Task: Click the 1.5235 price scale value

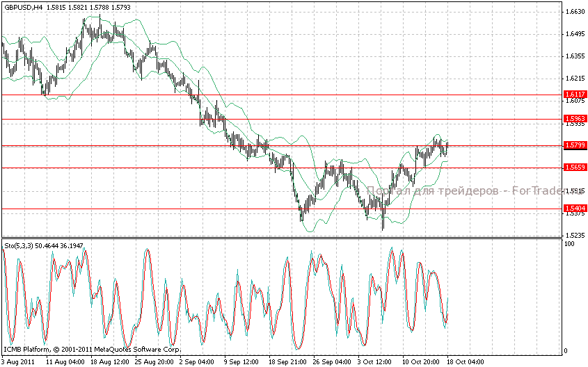Action: tap(575, 235)
